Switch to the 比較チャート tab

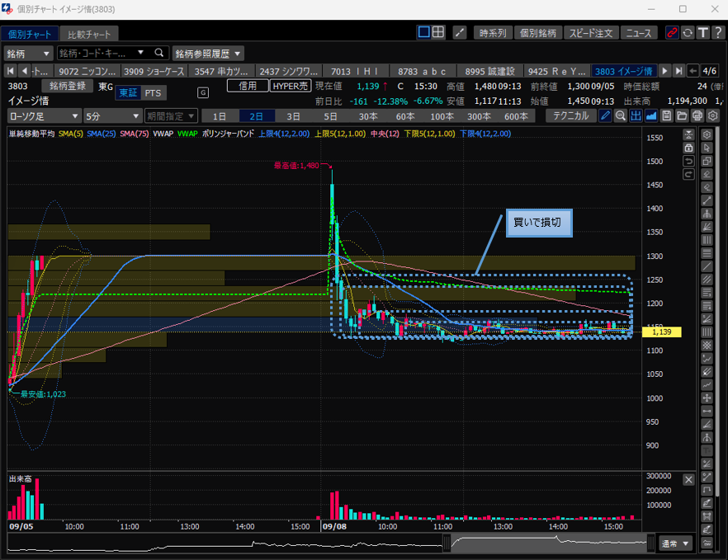(91, 34)
